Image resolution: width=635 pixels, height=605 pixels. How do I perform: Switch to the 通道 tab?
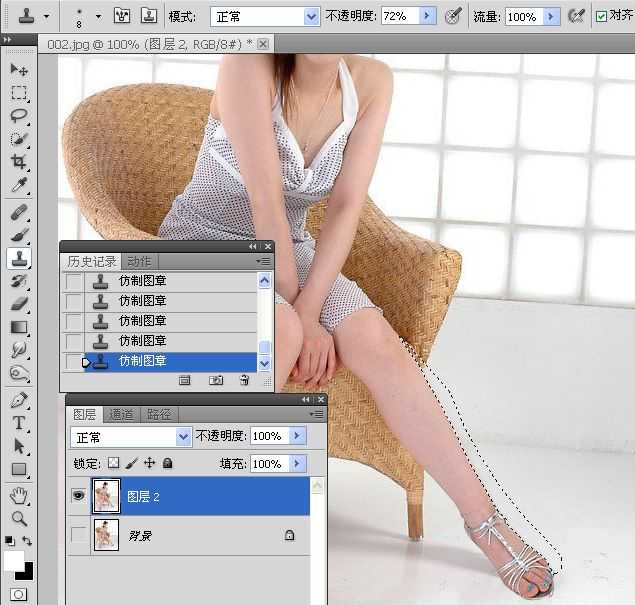point(121,415)
